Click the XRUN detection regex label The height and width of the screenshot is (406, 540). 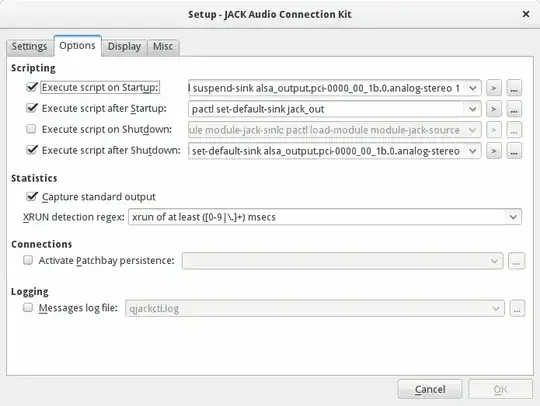(74, 217)
